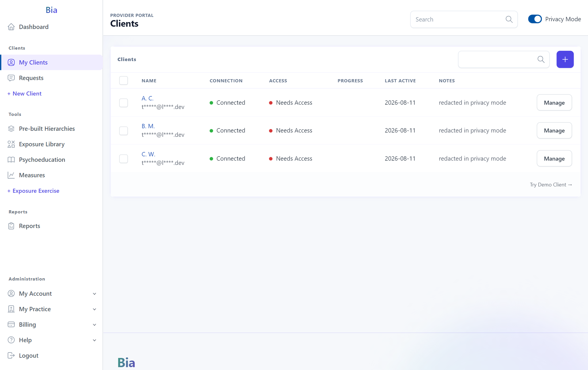Navigate to Psychoeducation
The height and width of the screenshot is (370, 588).
tap(51, 159)
